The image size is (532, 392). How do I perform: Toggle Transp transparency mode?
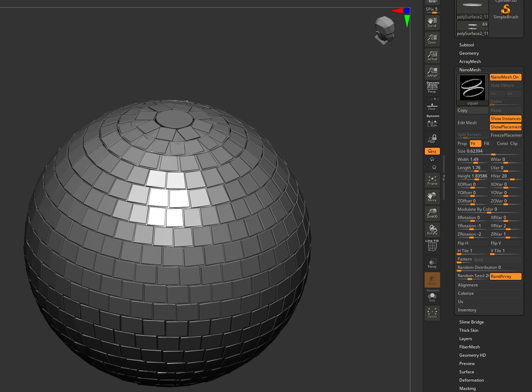point(432,263)
